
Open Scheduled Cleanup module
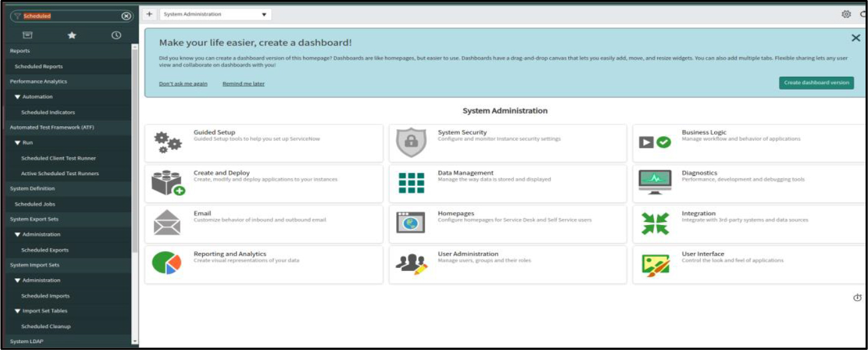(46, 326)
